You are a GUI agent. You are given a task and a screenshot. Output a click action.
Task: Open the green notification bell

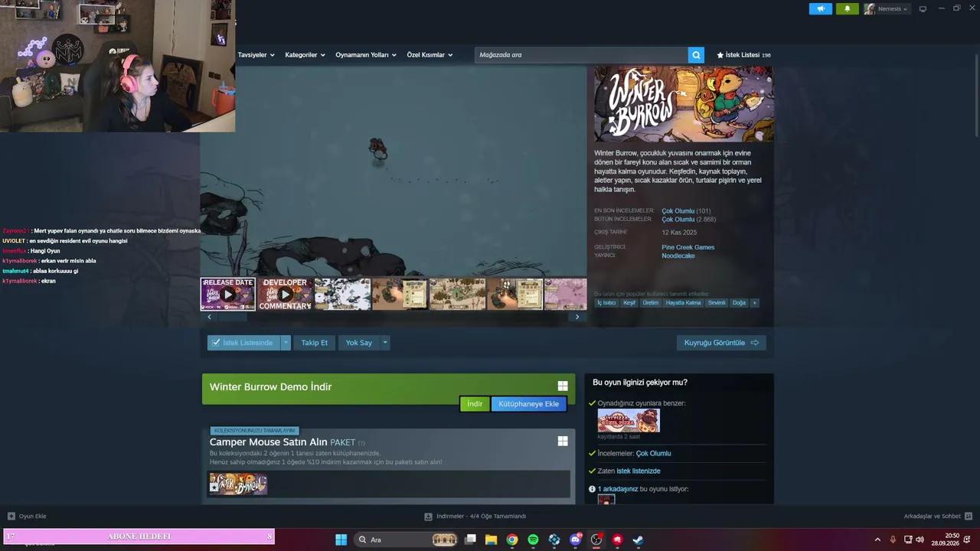click(848, 9)
